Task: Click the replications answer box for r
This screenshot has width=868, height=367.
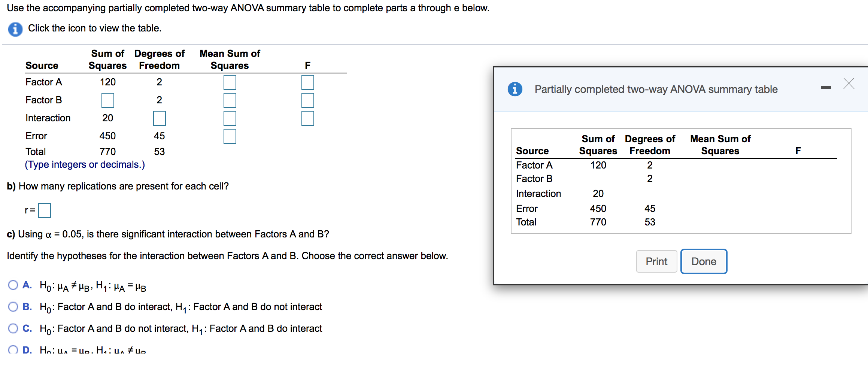Action: [44, 210]
